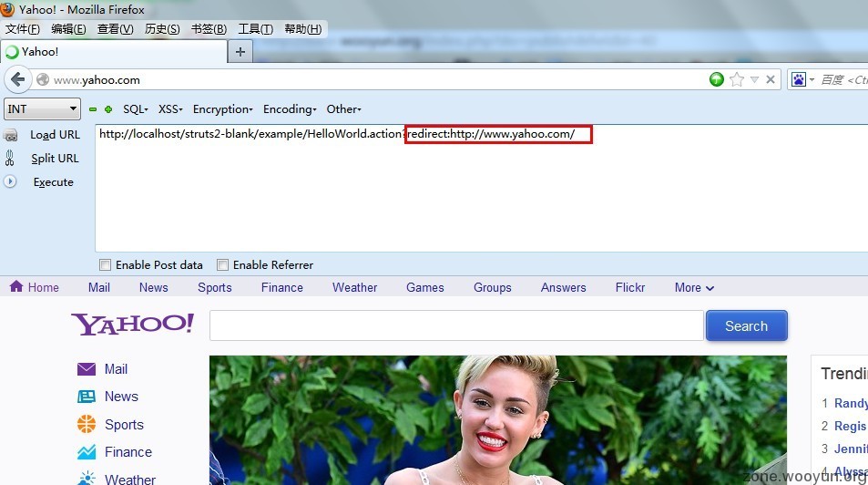Click the blue Yahoo Search button
This screenshot has width=868, height=485.
746,326
